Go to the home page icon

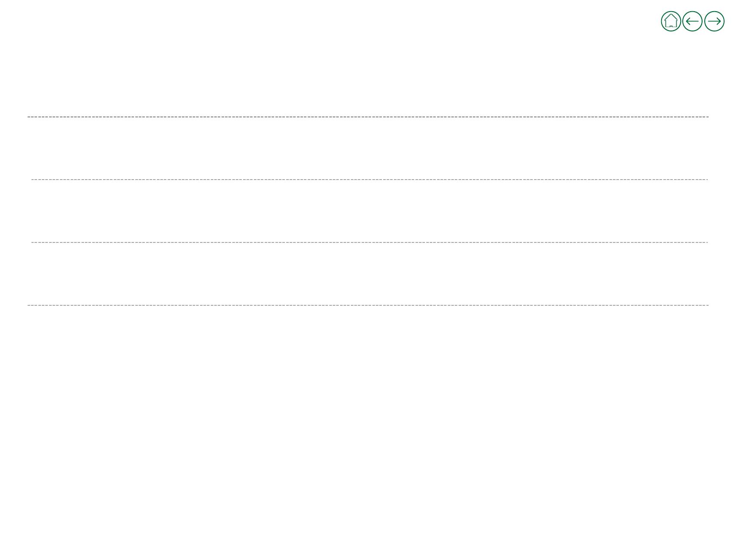tap(671, 21)
